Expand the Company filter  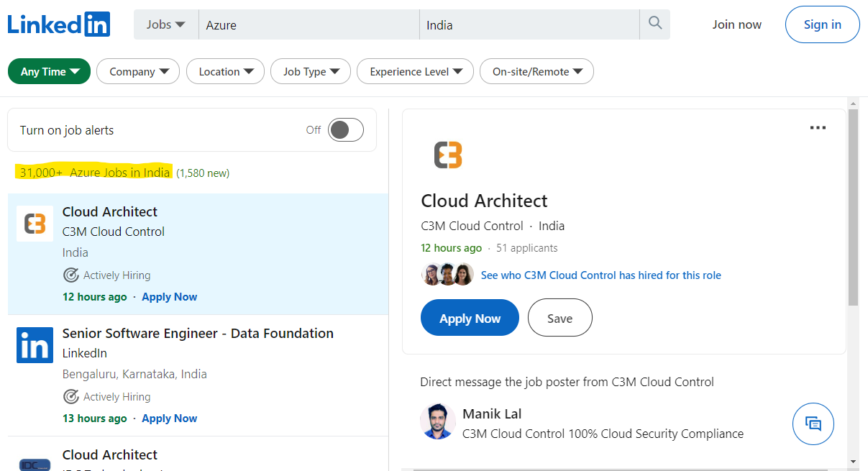click(x=138, y=71)
